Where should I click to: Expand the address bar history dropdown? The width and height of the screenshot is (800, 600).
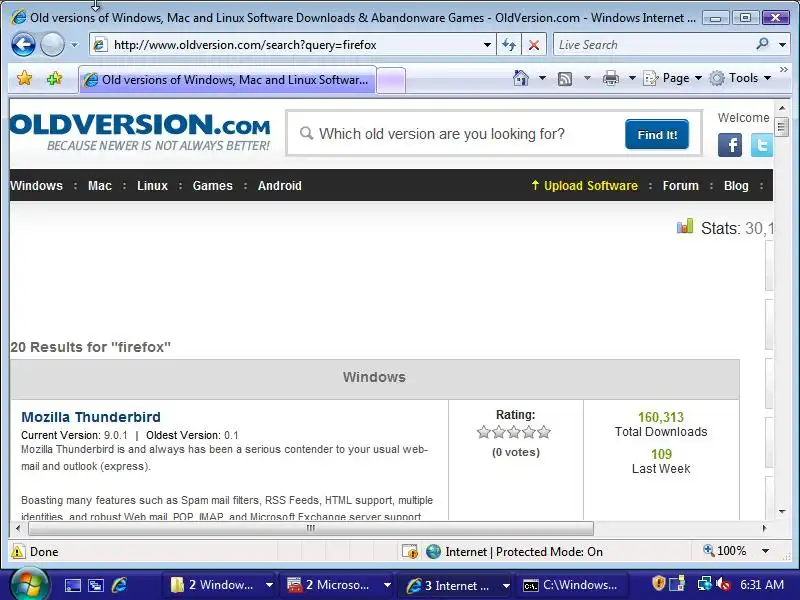pos(488,45)
